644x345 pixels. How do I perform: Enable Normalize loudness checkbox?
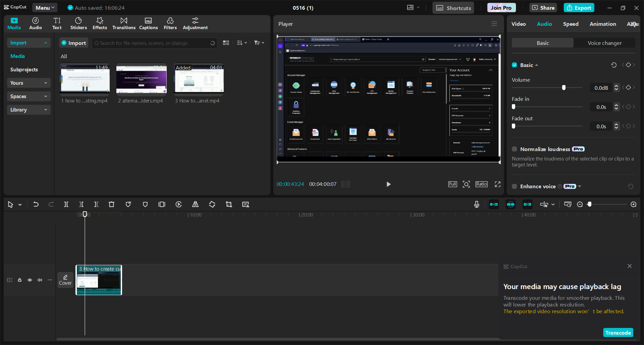[x=515, y=149]
